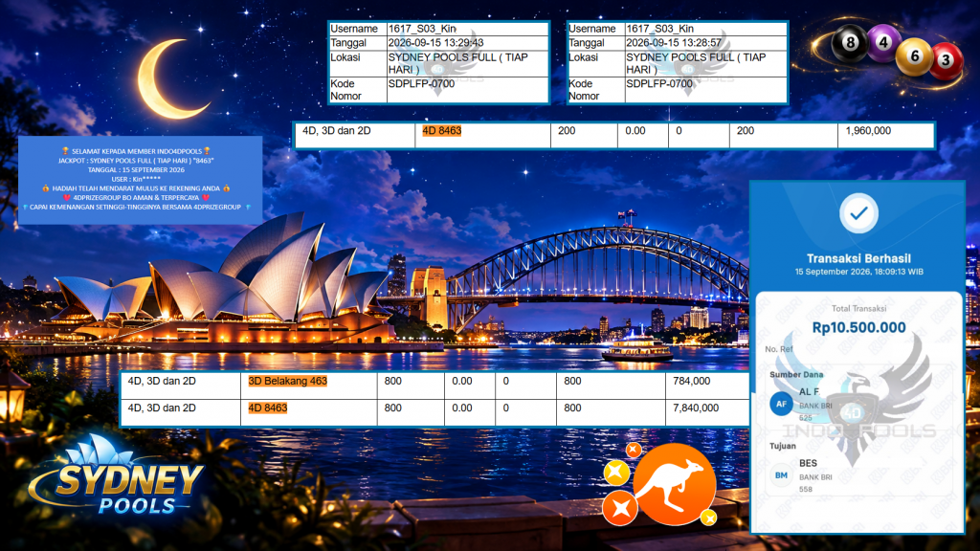Image resolution: width=980 pixels, height=551 pixels.
Task: Click the Transaksi Berhasil heading
Action: [858, 258]
